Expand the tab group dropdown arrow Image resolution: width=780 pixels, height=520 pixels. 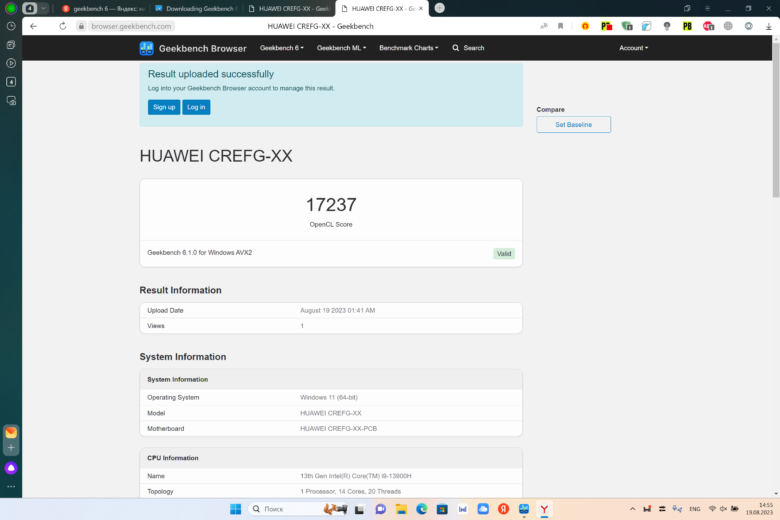pyautogui.click(x=43, y=8)
